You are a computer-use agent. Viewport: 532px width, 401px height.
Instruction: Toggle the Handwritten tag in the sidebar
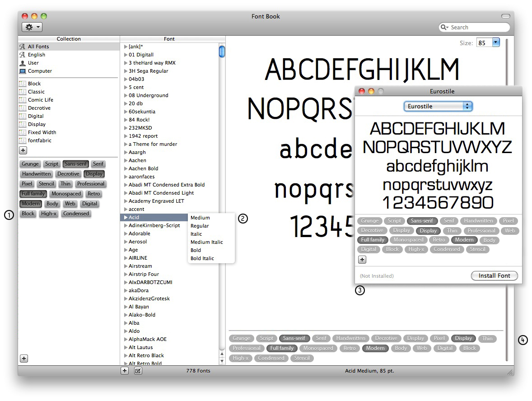click(x=36, y=174)
